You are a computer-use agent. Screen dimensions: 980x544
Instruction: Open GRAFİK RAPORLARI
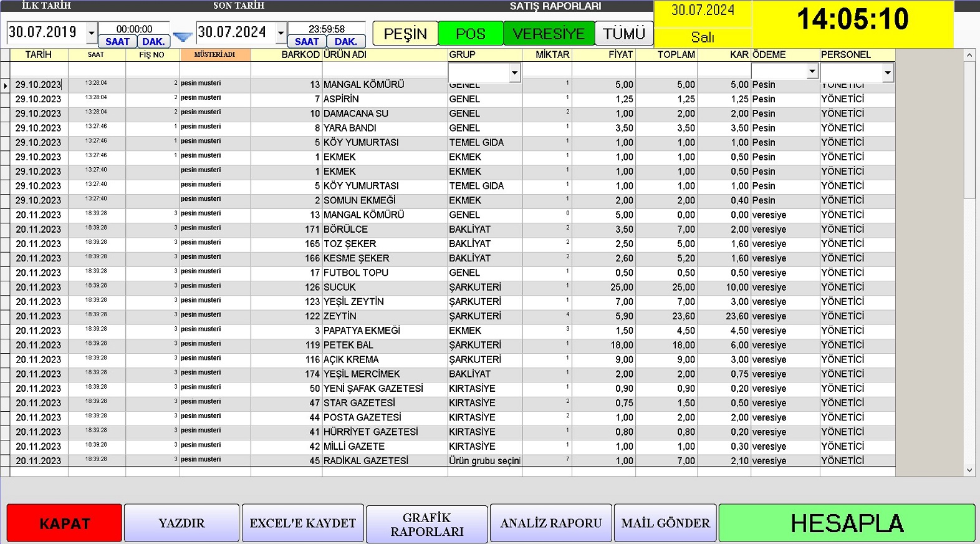(427, 524)
